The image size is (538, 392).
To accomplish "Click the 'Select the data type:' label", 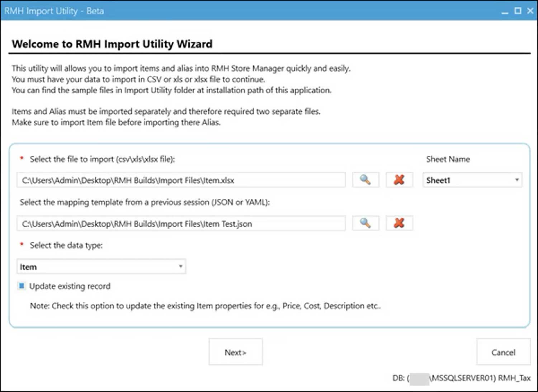I will pos(66,245).
